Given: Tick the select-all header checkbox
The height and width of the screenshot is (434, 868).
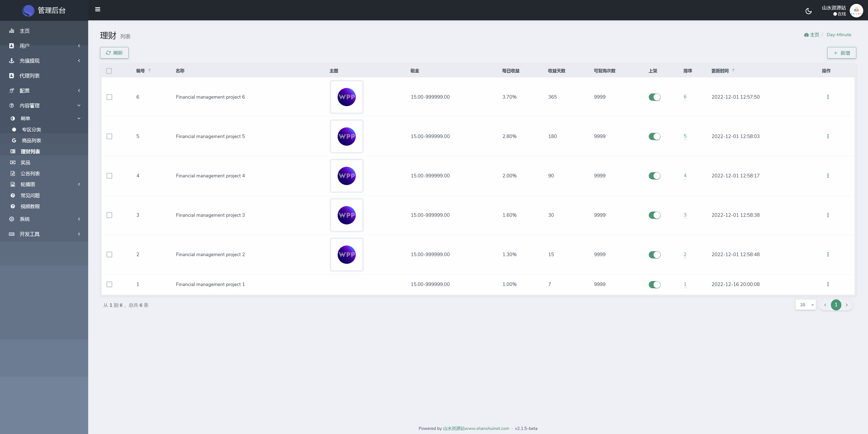Looking at the screenshot, I should tap(109, 71).
